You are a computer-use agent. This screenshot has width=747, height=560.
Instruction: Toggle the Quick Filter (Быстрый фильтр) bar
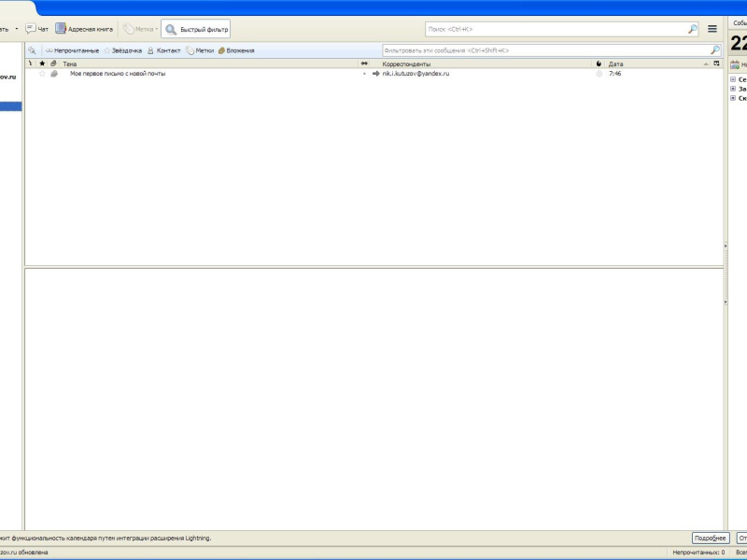(x=196, y=29)
